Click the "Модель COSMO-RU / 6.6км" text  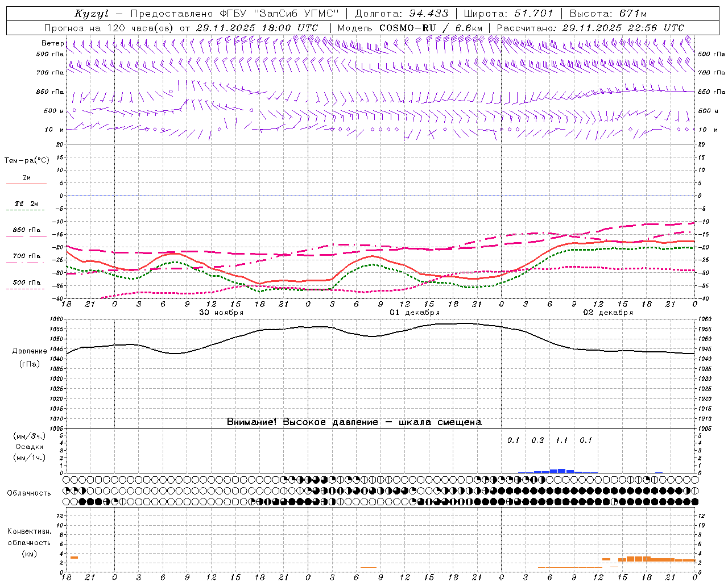point(410,28)
